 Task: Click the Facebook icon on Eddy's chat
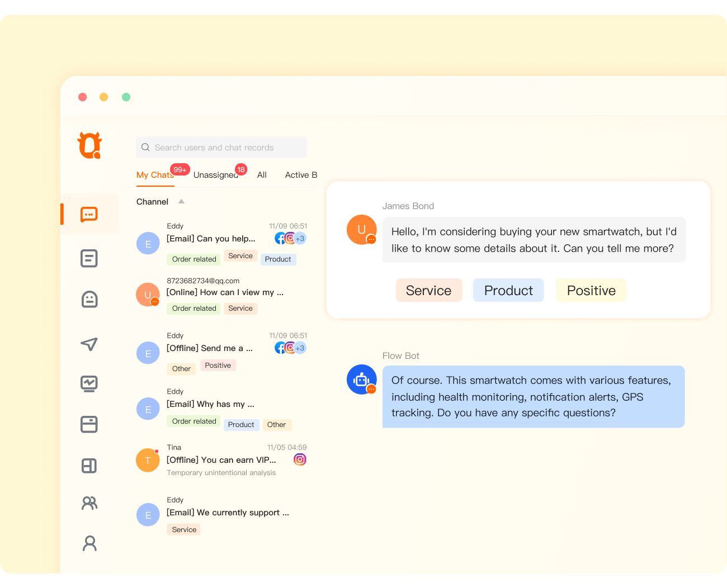click(x=280, y=238)
